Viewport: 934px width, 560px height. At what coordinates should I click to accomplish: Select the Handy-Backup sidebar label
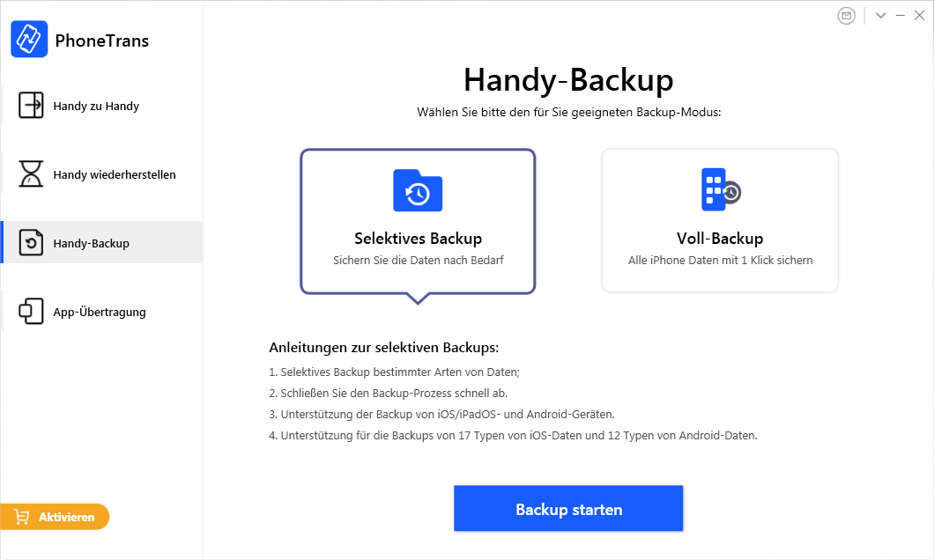(x=92, y=244)
